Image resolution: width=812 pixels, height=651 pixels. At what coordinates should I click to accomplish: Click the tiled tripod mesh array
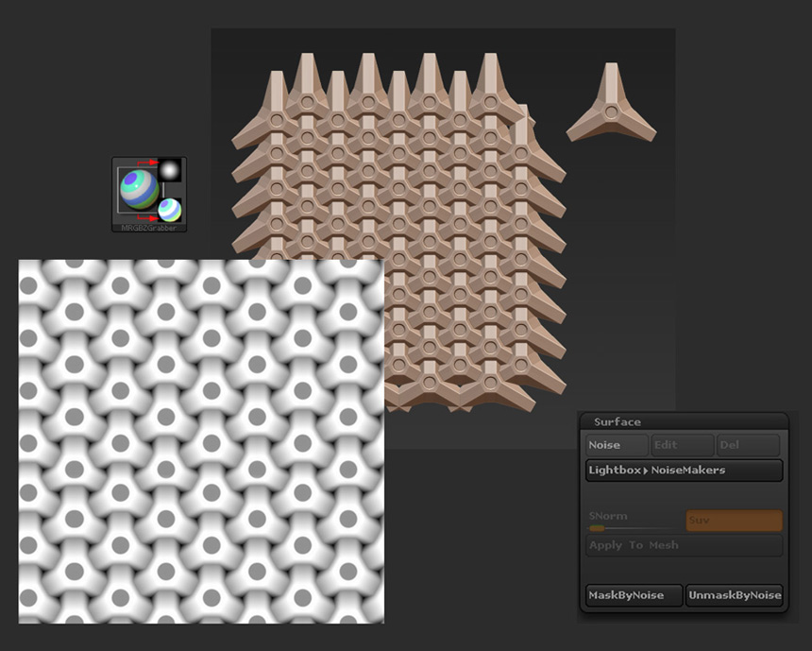[x=398, y=232]
